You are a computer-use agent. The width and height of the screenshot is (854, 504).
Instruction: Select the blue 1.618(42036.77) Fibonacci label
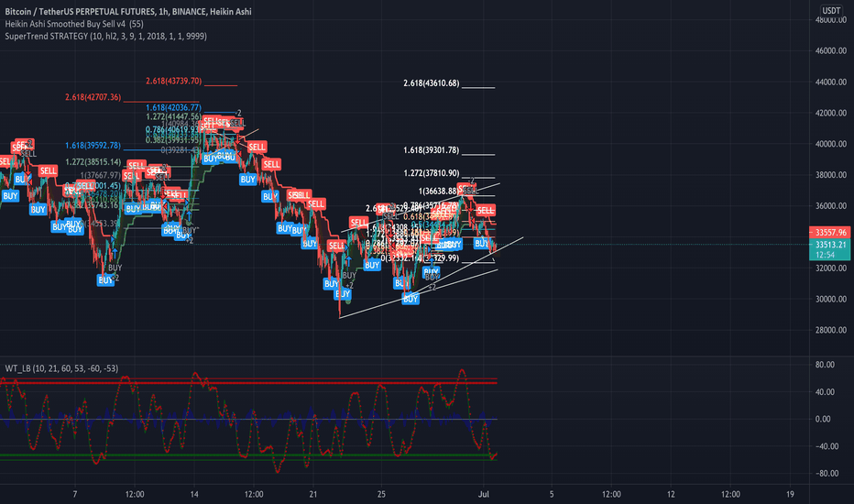point(173,108)
